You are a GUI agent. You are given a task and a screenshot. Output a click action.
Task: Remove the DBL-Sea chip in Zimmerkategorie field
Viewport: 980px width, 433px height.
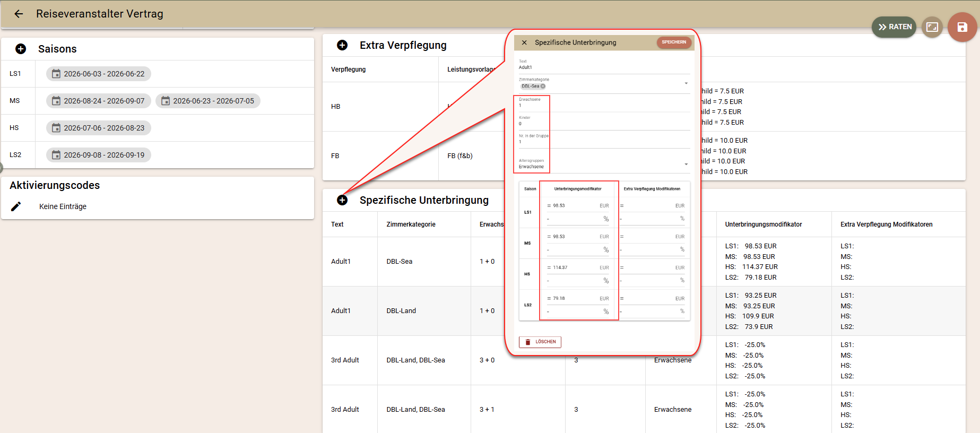tap(543, 86)
